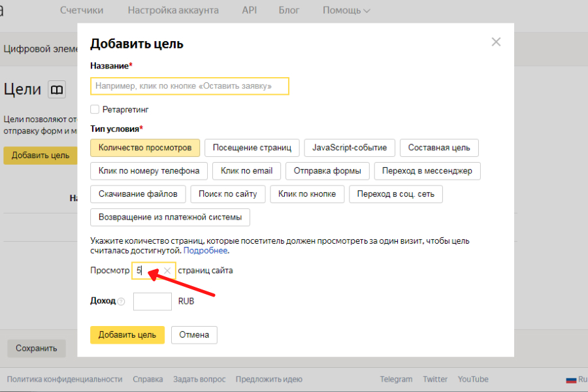Image resolution: width=588 pixels, height=392 pixels.
Task: Enable the Ретаргетинг checkbox
Action: (x=95, y=110)
